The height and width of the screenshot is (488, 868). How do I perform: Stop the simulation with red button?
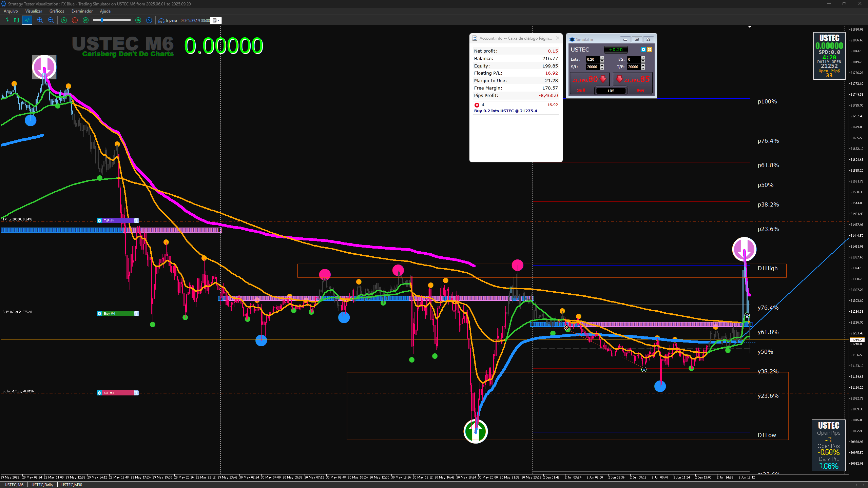[x=75, y=20]
